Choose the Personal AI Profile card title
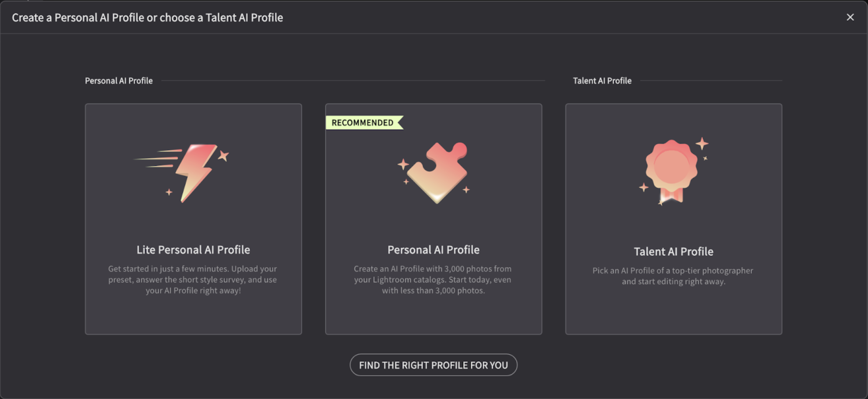868x399 pixels. (434, 250)
